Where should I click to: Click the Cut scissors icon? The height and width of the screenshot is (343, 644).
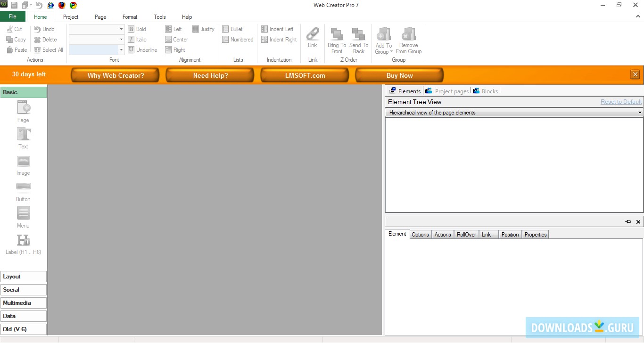point(9,29)
